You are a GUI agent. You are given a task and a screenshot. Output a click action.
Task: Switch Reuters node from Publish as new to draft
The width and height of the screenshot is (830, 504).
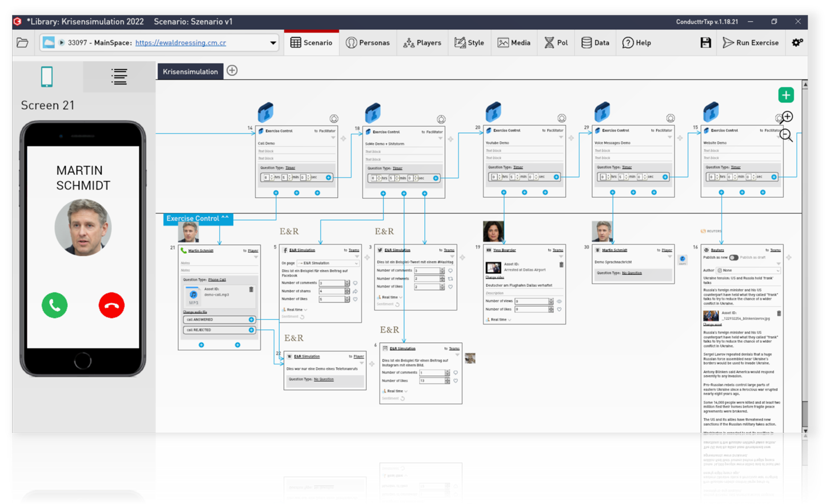coord(733,257)
